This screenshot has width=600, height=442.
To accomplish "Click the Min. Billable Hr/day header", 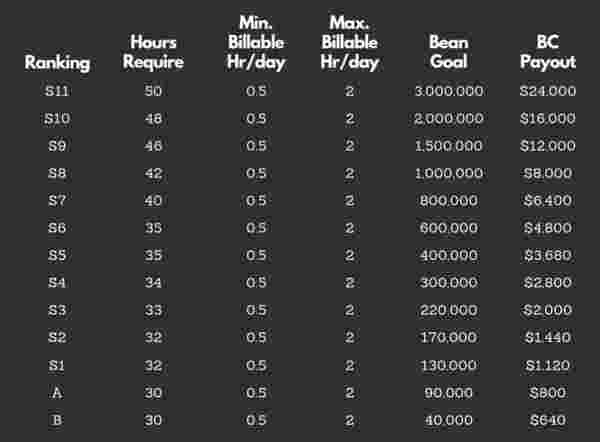I will pyautogui.click(x=254, y=42).
